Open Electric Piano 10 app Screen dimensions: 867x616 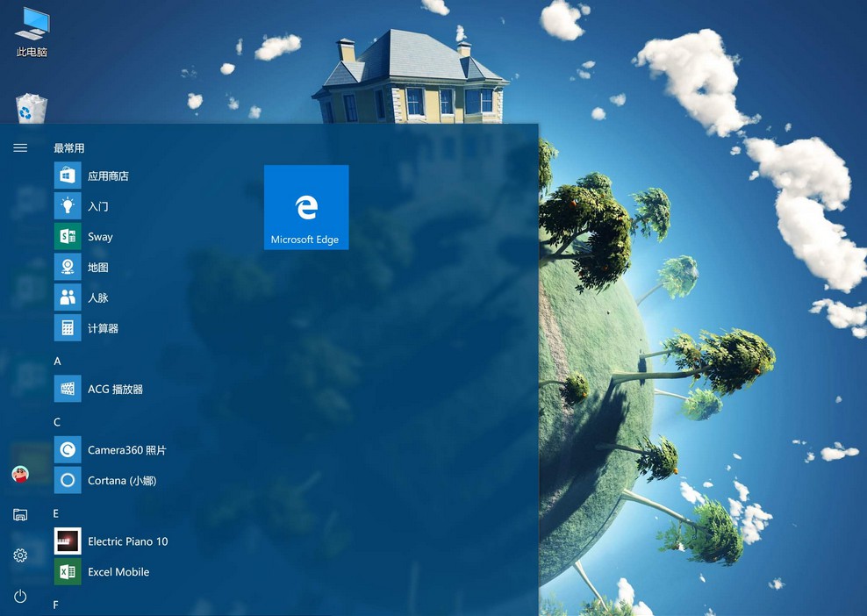pyautogui.click(x=68, y=541)
